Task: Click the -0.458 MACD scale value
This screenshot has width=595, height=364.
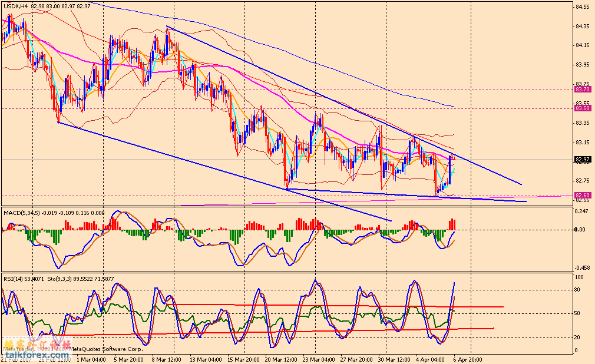Action: point(582,267)
